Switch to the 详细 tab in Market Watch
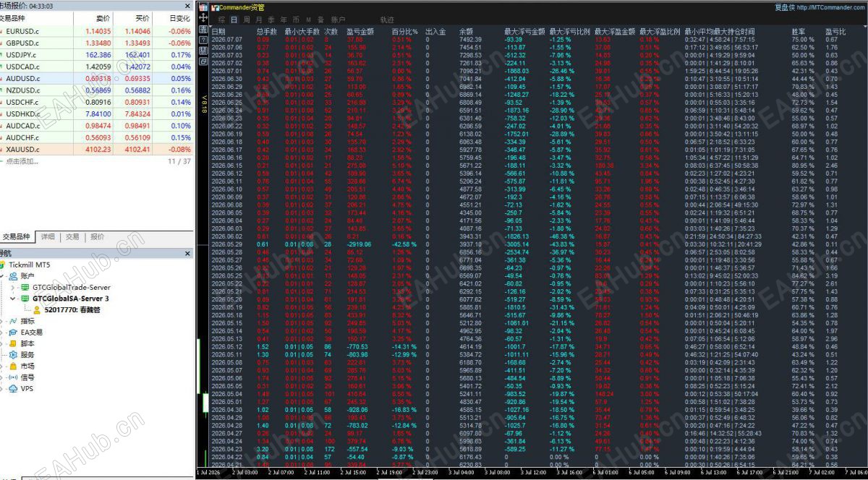The width and height of the screenshot is (868, 480). click(x=48, y=236)
